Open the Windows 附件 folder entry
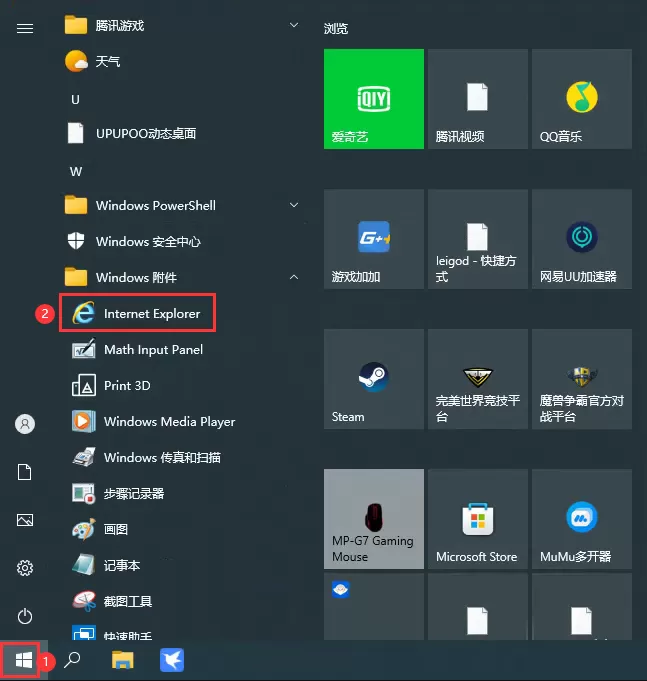The height and width of the screenshot is (681, 647). (182, 278)
